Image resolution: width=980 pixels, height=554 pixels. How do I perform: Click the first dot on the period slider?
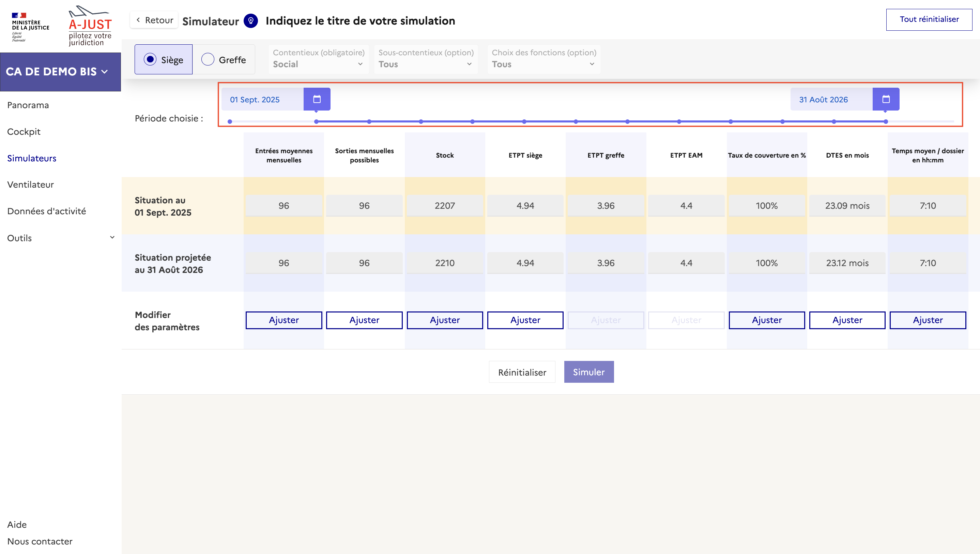tap(230, 121)
